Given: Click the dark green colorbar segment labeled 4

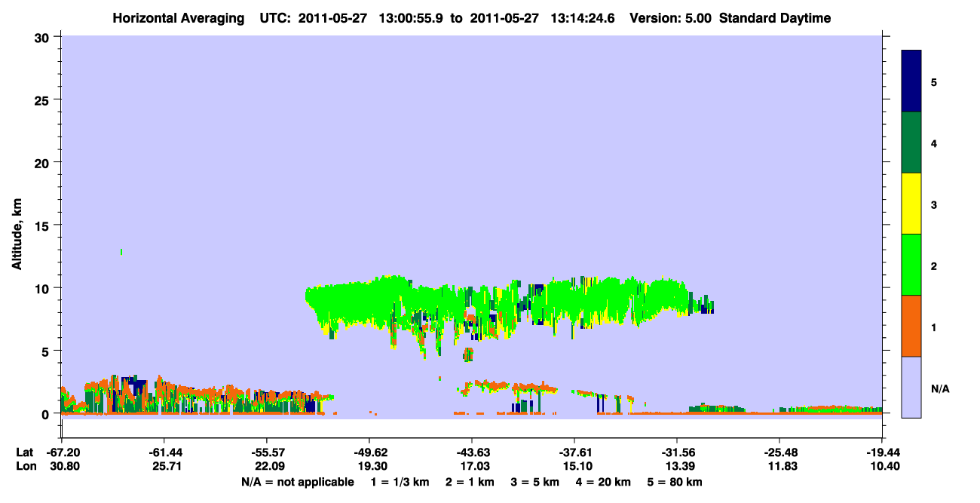Looking at the screenshot, I should [x=911, y=143].
